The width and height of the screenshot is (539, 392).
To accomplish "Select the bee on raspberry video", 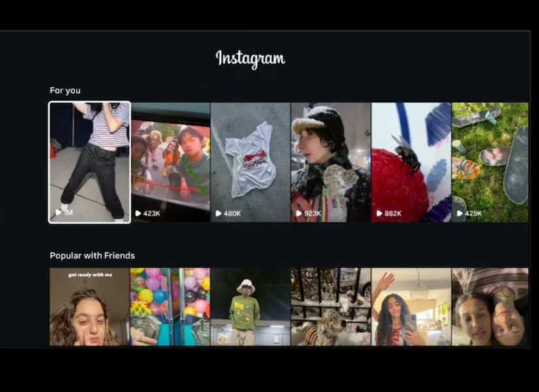I will click(x=412, y=162).
